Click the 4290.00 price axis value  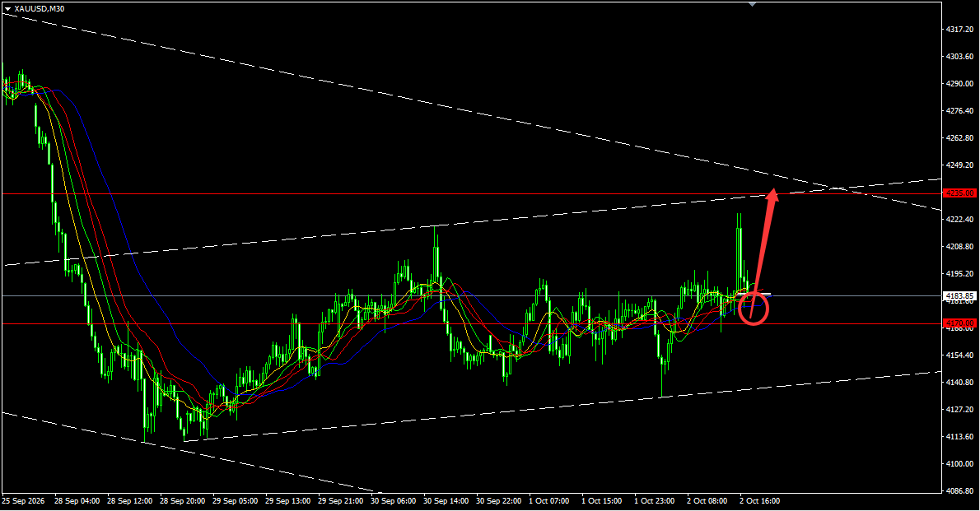coord(959,84)
